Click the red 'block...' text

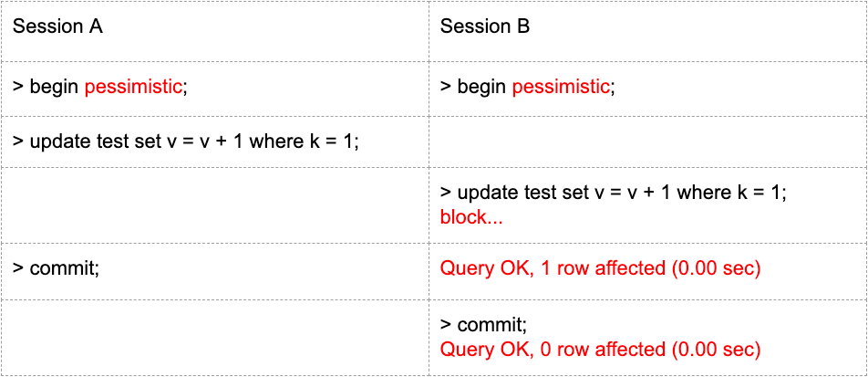point(471,218)
